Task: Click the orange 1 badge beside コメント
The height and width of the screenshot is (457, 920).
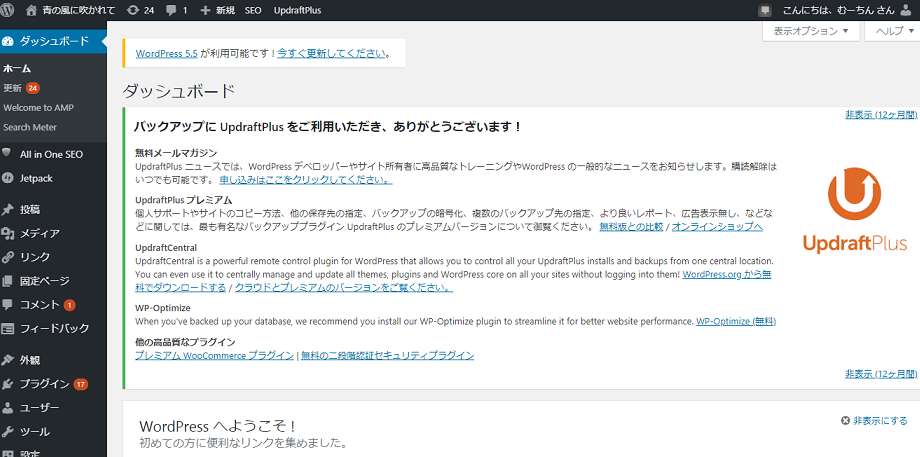Action: [x=69, y=305]
